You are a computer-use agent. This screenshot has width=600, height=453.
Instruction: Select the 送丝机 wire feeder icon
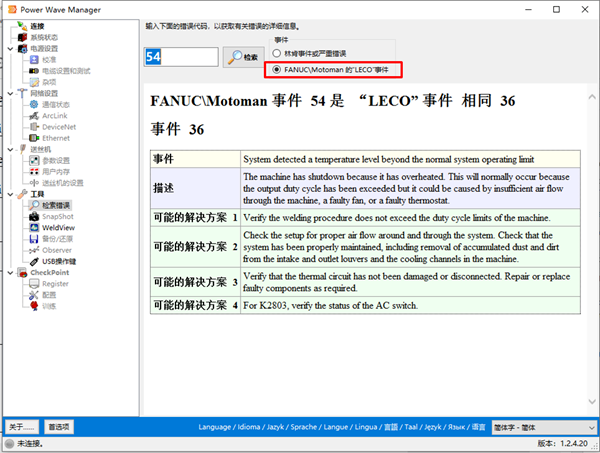point(23,149)
